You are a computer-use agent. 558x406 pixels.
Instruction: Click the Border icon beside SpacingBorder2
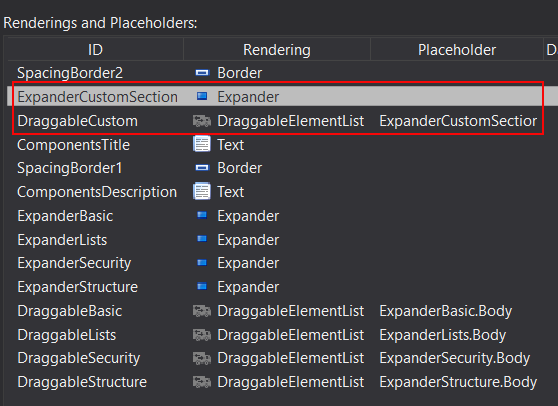(x=202, y=73)
